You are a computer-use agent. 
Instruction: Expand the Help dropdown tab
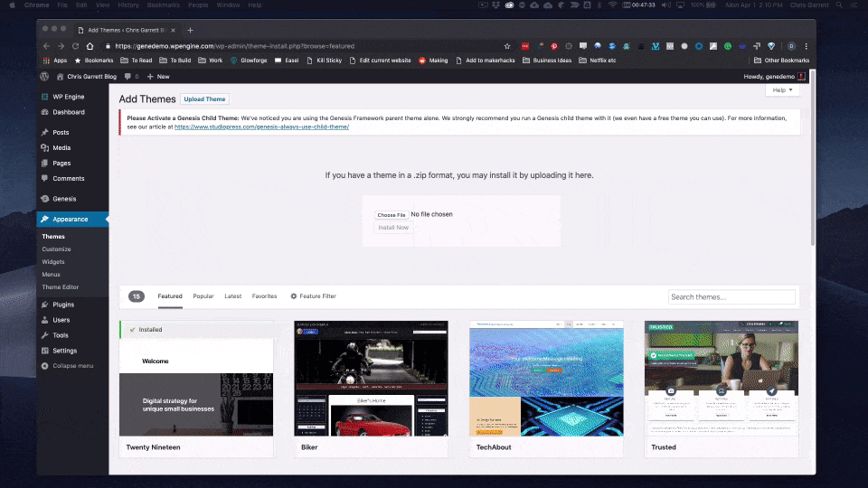(781, 90)
